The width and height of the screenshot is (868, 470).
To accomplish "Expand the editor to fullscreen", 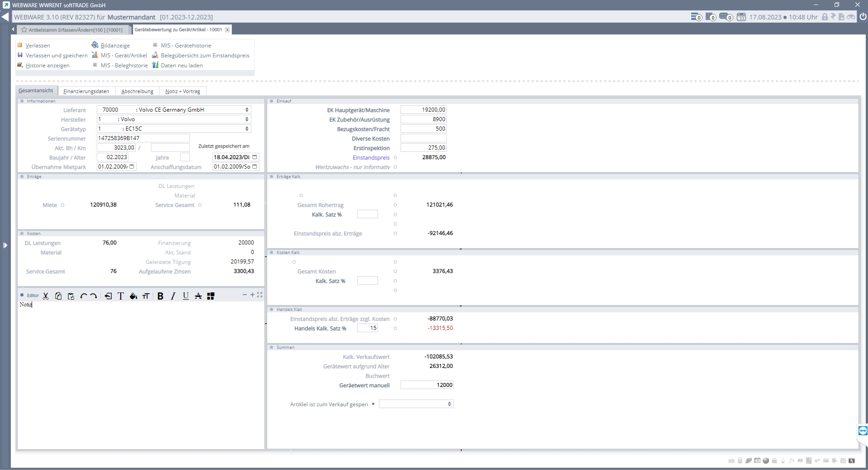I will [260, 295].
